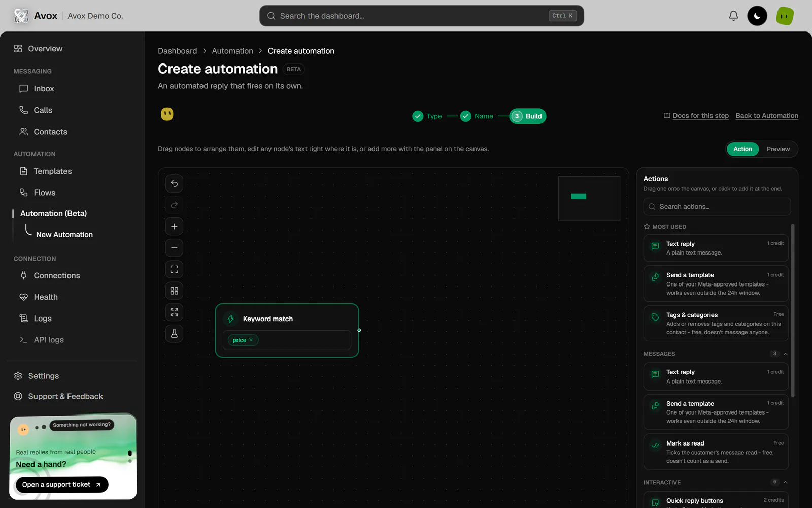Click the Settings gear icon
Viewport: 812px width, 508px height.
pyautogui.click(x=18, y=376)
